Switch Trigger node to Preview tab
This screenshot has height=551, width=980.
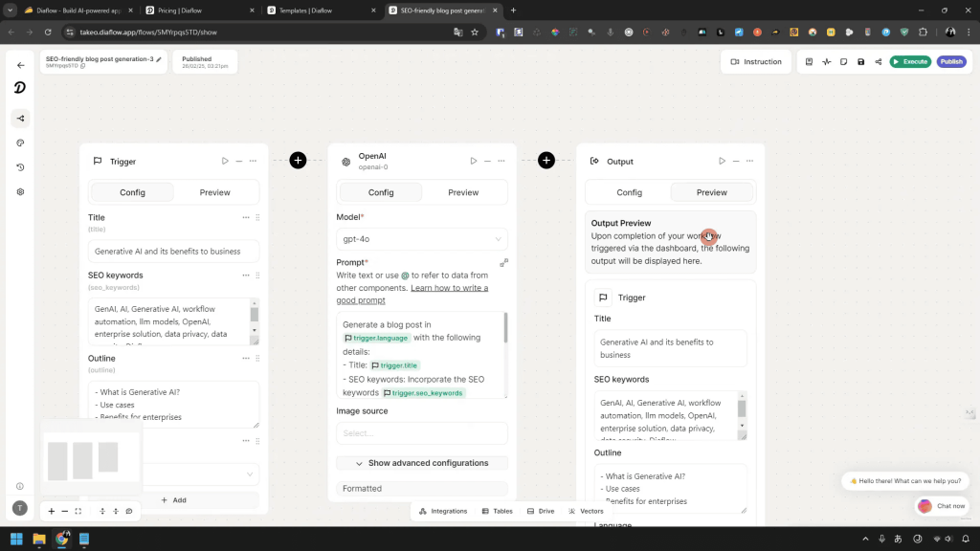point(215,192)
